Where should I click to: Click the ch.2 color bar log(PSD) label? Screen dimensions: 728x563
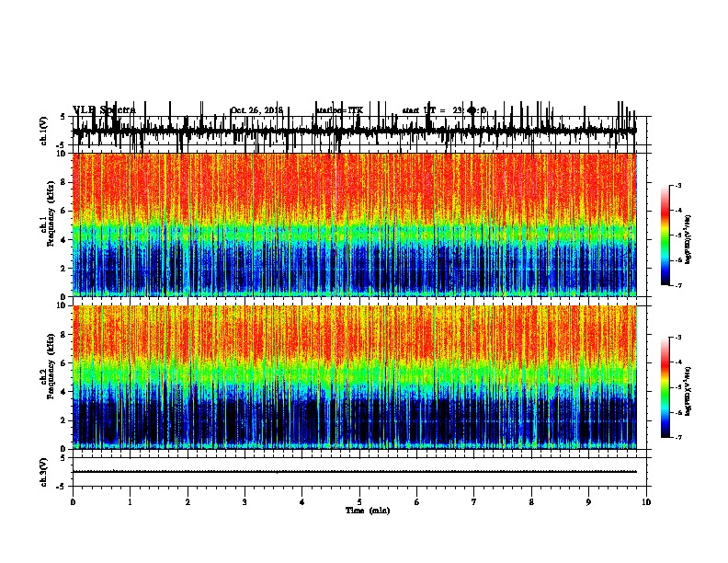688,392
